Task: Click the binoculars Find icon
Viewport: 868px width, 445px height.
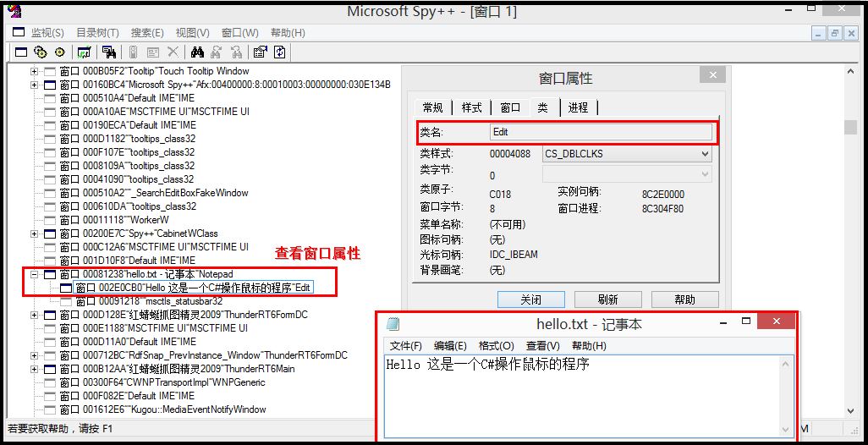Action: tap(197, 52)
